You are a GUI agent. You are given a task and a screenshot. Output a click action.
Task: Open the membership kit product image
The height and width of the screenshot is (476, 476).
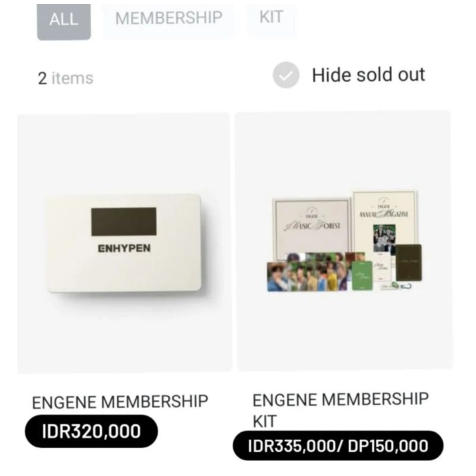tap(344, 240)
